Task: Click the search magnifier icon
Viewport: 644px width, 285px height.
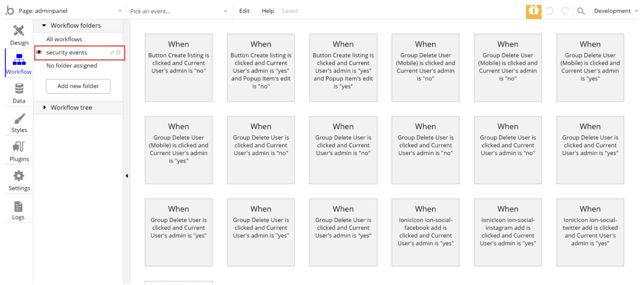Action: (x=581, y=11)
